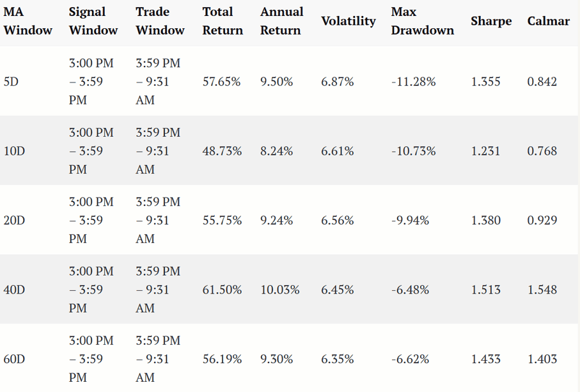Screen dimensions: 580x392
Task: Select the 10D MA window cell
Action: 14,151
